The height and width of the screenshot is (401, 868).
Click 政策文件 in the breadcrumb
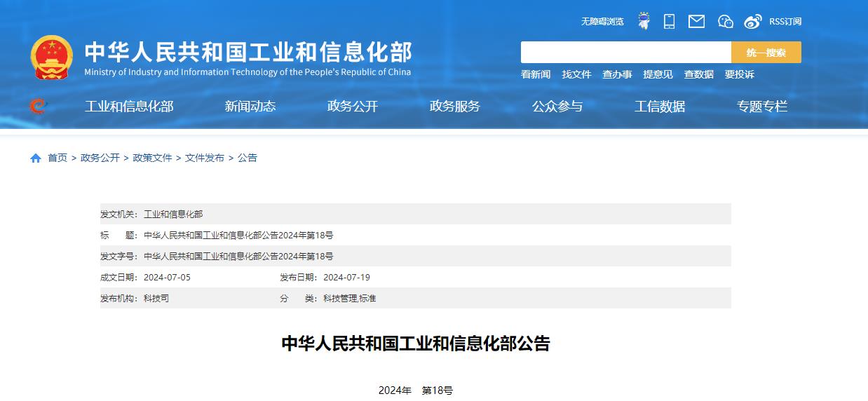[x=152, y=158]
